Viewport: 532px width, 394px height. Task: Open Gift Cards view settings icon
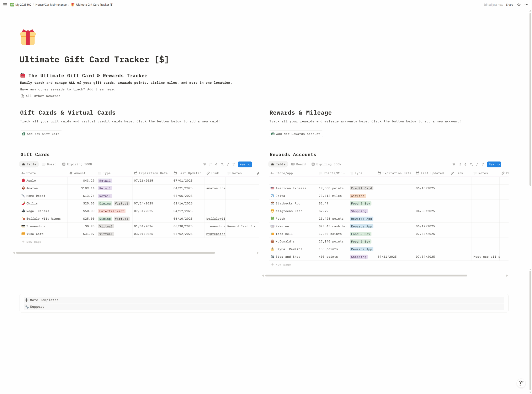(x=234, y=164)
